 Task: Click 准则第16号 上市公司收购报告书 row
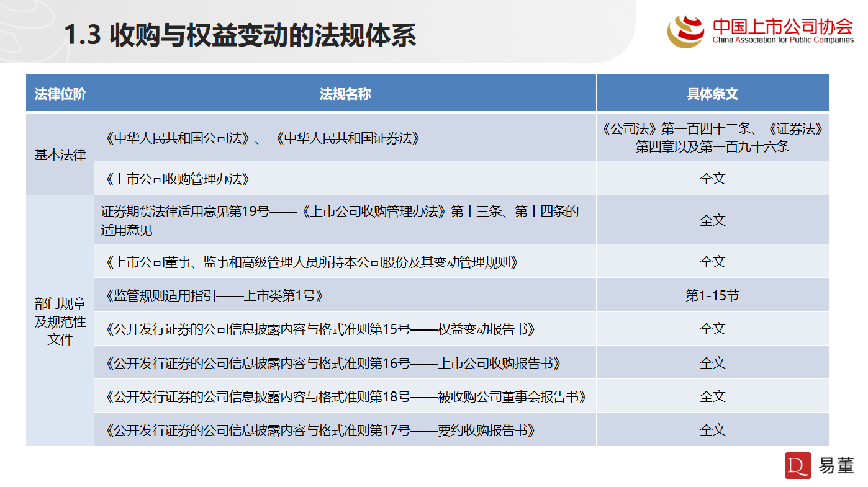point(333,363)
